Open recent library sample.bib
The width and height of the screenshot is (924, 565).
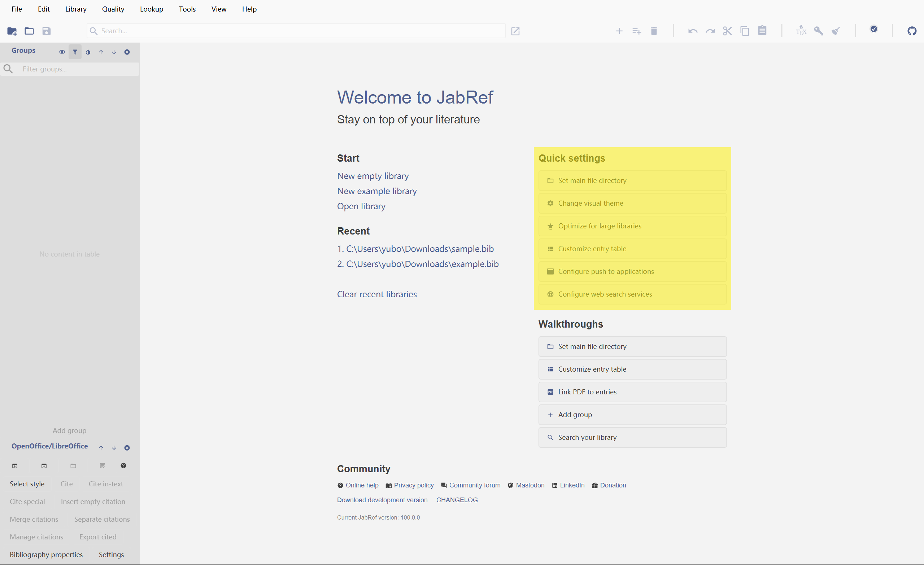click(x=415, y=249)
